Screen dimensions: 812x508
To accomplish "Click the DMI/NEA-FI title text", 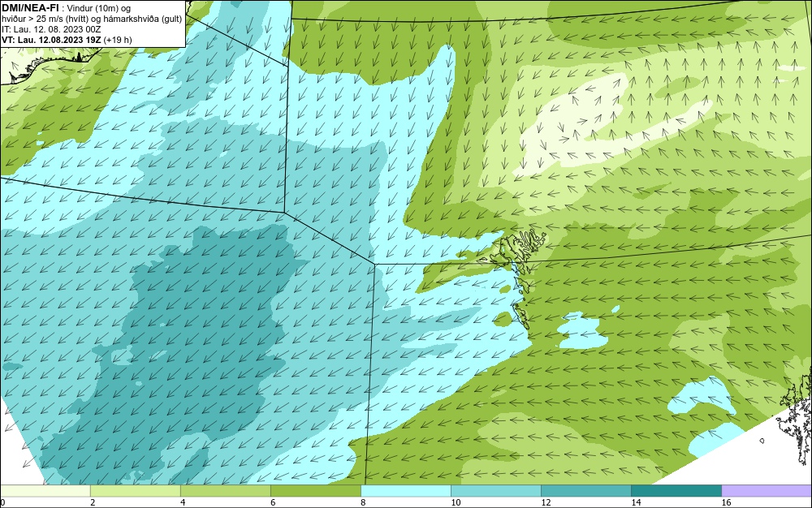I will [x=29, y=7].
